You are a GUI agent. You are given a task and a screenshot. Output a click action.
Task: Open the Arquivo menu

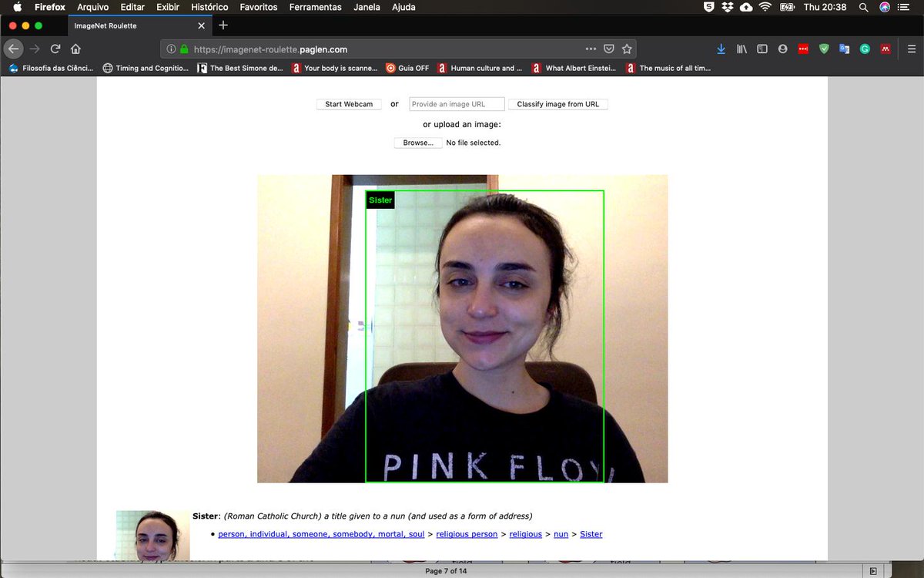click(93, 7)
